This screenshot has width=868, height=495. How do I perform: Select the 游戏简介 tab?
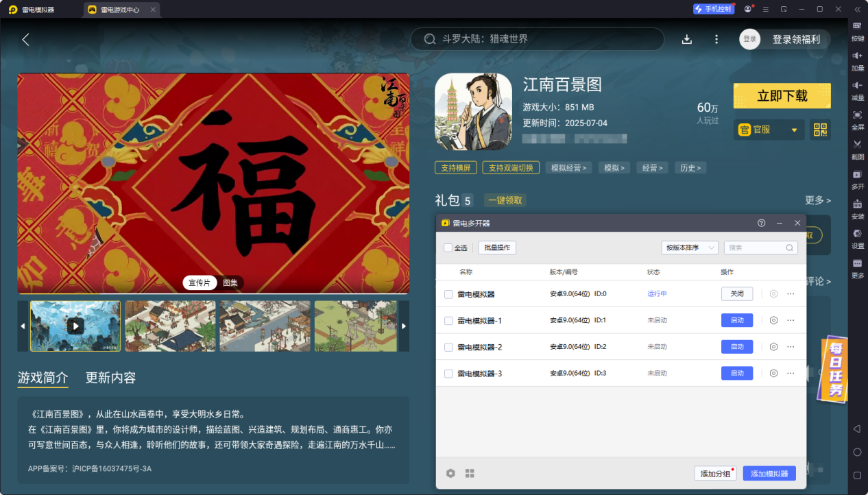tap(43, 378)
